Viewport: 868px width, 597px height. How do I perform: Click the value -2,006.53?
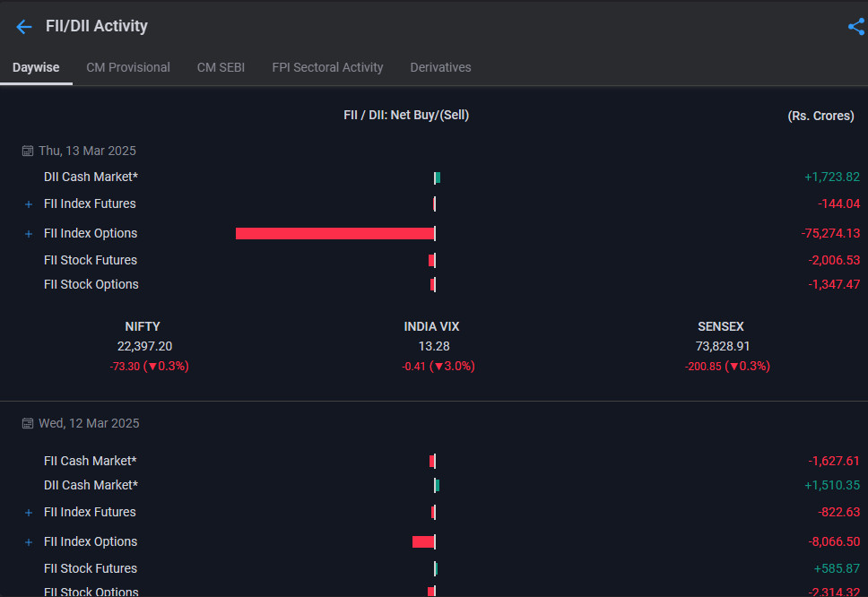pyautogui.click(x=834, y=260)
